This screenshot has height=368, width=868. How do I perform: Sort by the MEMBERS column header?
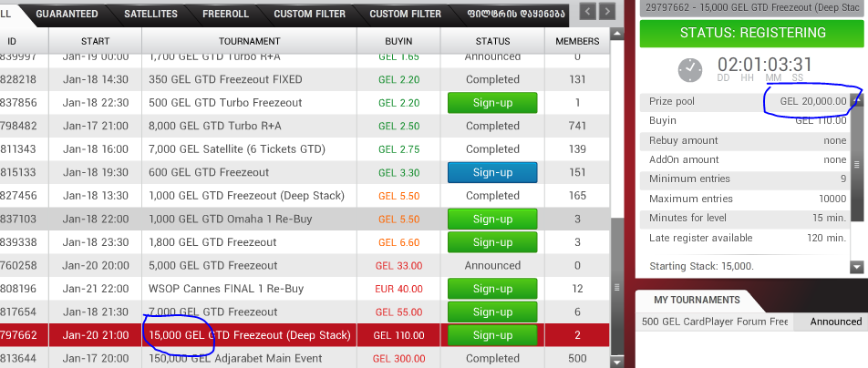(577, 41)
